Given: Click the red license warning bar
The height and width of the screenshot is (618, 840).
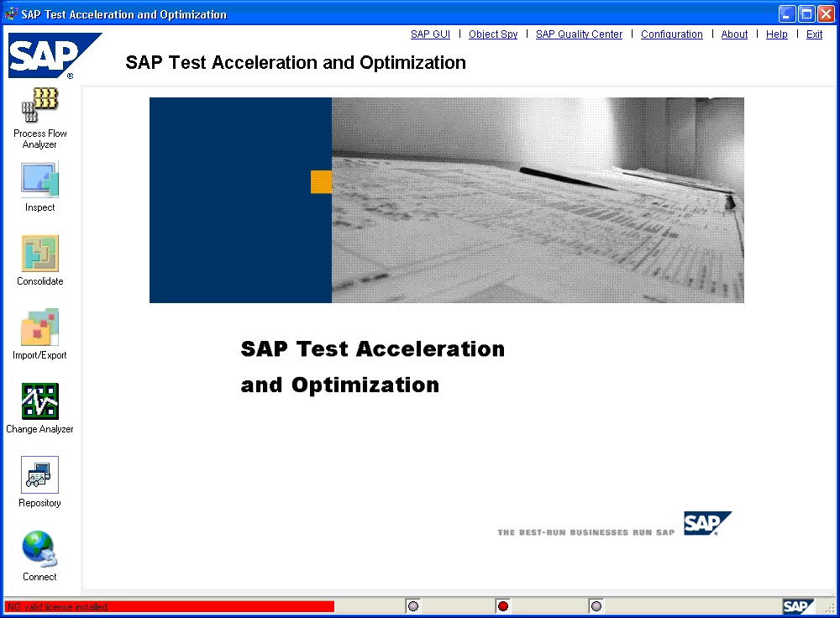Looking at the screenshot, I should [168, 605].
